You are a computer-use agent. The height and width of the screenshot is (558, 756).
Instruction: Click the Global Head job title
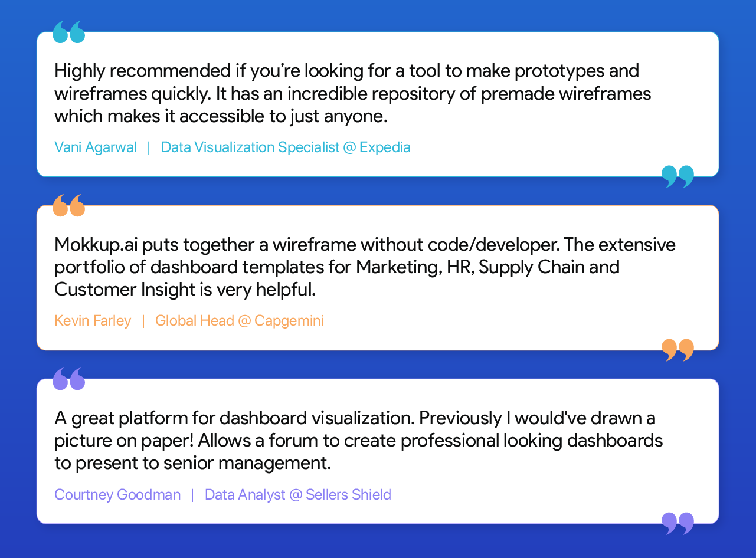(194, 321)
